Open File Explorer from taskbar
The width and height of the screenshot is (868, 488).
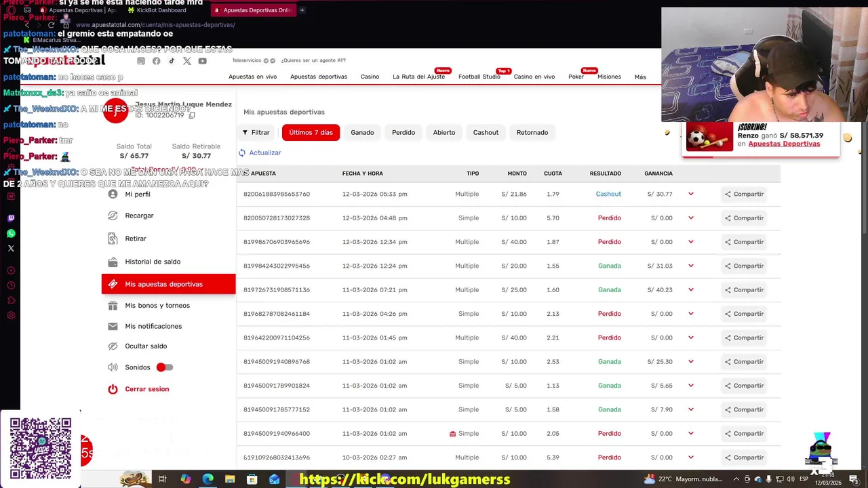[230, 479]
